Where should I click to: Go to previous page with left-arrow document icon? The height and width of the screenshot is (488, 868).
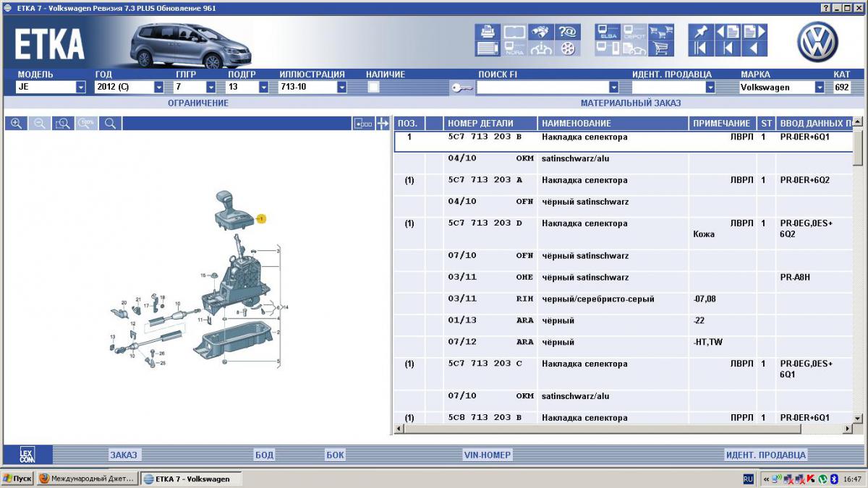728,32
